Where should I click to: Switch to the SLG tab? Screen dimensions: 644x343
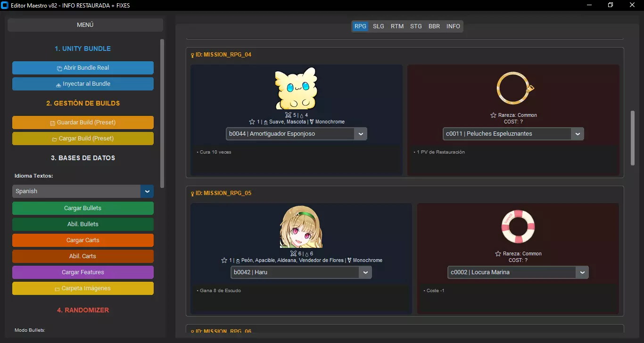click(x=379, y=26)
